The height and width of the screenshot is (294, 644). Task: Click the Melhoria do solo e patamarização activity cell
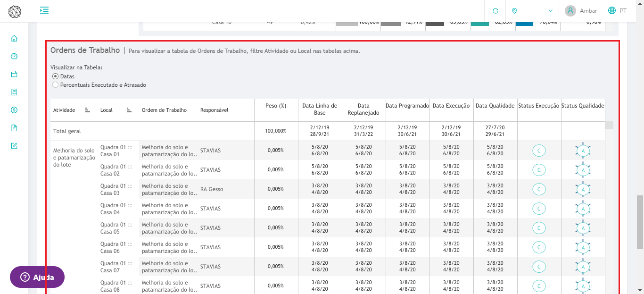point(74,158)
